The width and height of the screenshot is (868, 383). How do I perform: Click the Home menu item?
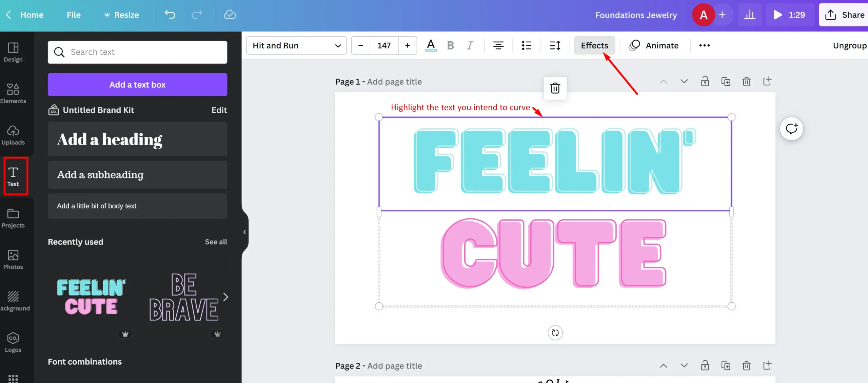click(x=32, y=14)
